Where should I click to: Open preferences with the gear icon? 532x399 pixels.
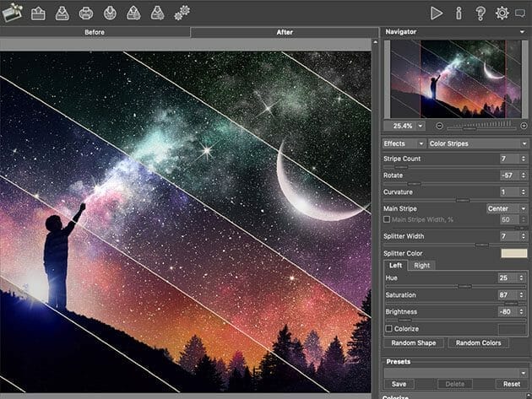click(502, 13)
